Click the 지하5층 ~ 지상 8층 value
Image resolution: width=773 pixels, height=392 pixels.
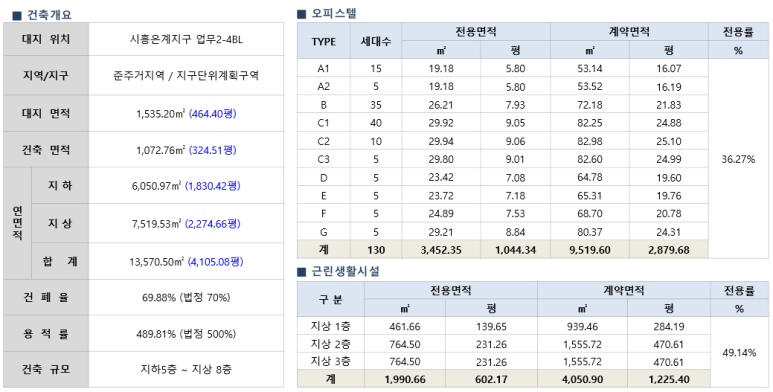[x=186, y=369]
